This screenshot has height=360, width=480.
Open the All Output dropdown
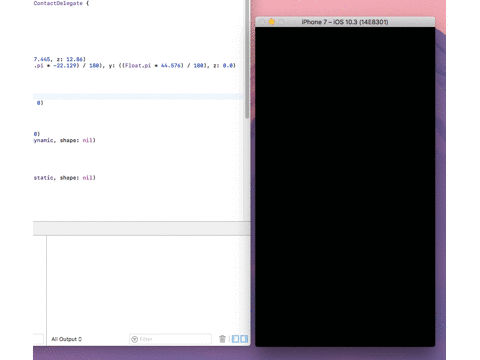pyautogui.click(x=66, y=339)
